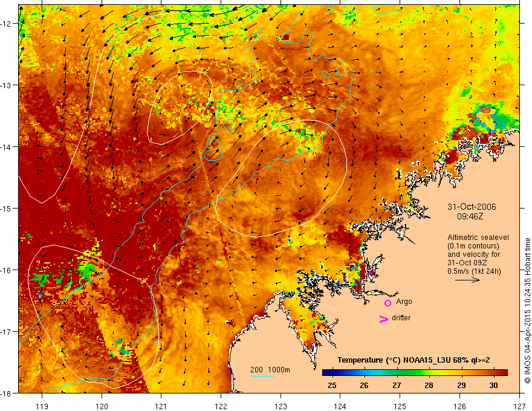This screenshot has width=532, height=411.
Task: Click the -13 latitude axis label
Action: 5,85
